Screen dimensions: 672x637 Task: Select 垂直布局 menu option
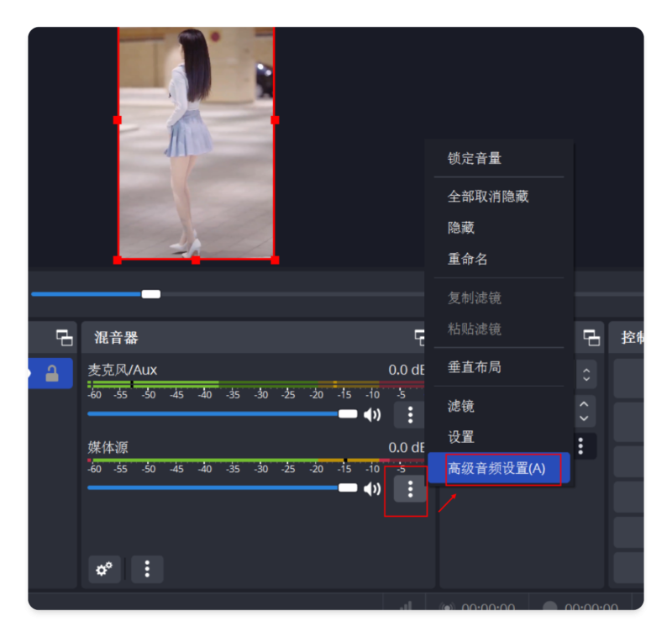(475, 367)
